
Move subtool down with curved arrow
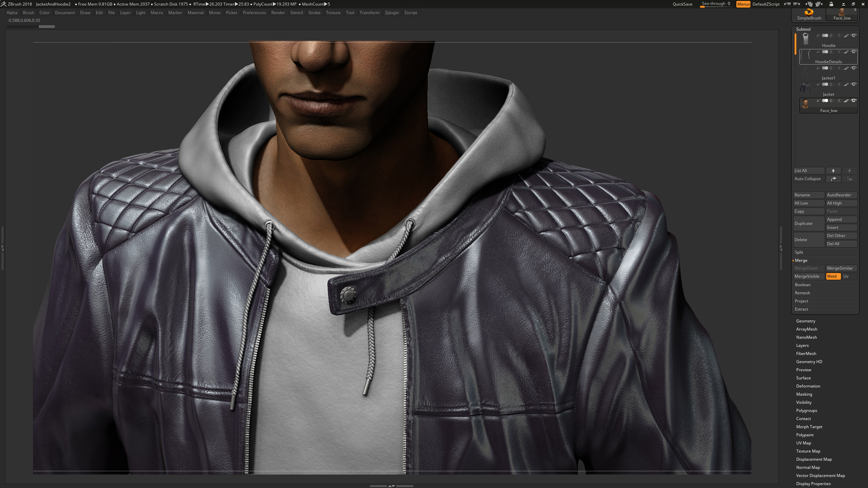(x=849, y=179)
